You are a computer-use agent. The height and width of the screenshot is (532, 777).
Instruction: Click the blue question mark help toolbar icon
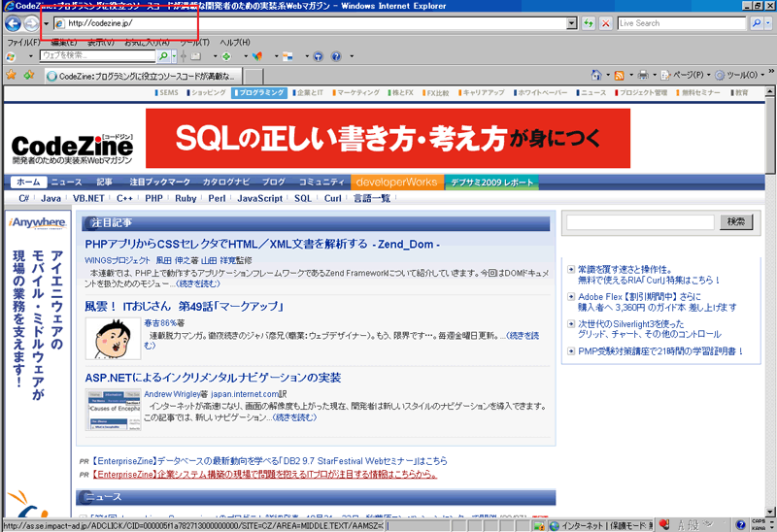(x=336, y=56)
